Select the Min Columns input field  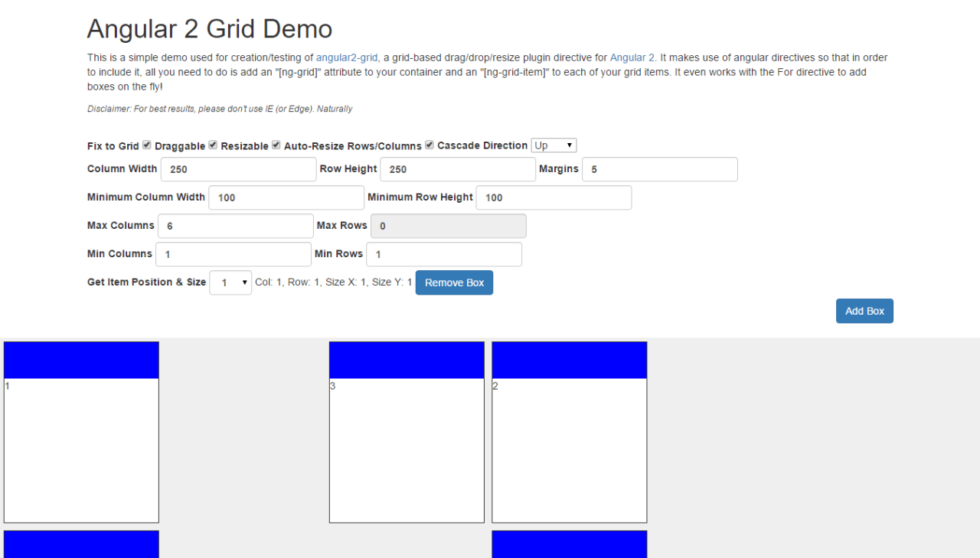click(234, 254)
